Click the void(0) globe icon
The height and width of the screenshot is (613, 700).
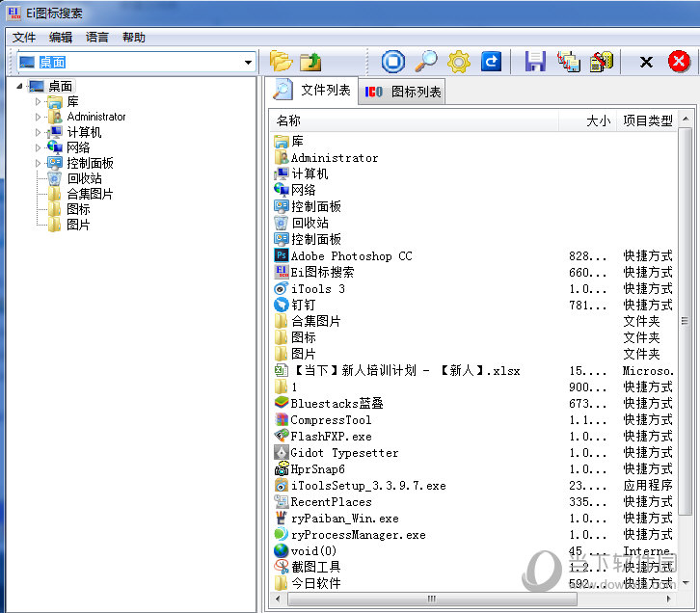(x=281, y=550)
